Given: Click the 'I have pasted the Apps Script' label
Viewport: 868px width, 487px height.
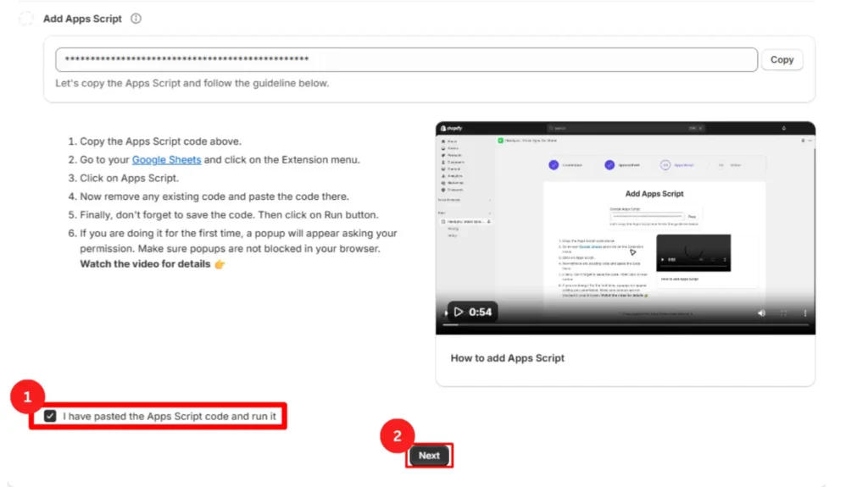Looking at the screenshot, I should pyautogui.click(x=169, y=416).
